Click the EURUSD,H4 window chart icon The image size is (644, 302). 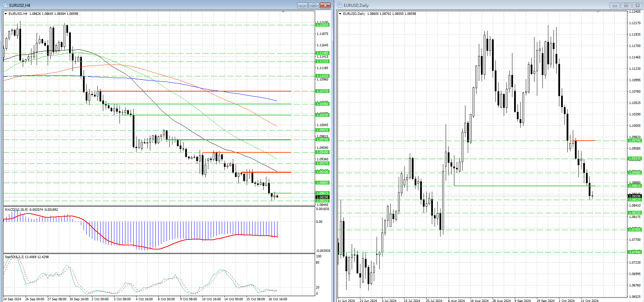[x=5, y=5]
